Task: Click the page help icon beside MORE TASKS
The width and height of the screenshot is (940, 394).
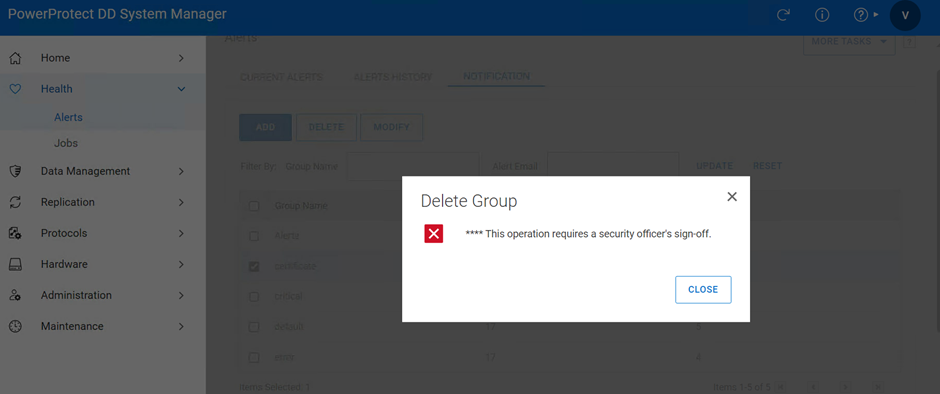Action: [909, 42]
